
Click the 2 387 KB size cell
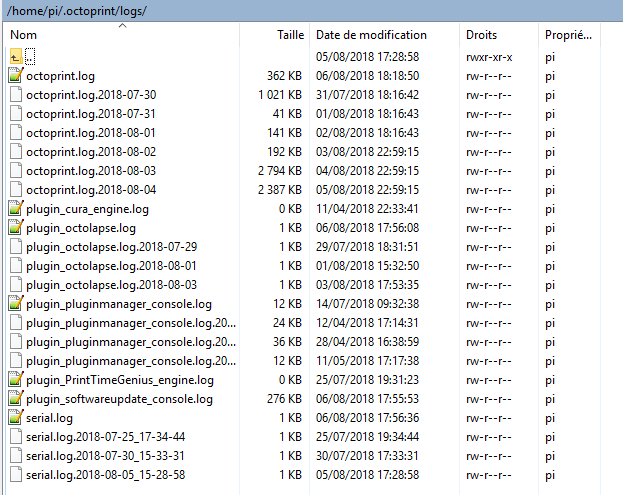click(x=280, y=190)
